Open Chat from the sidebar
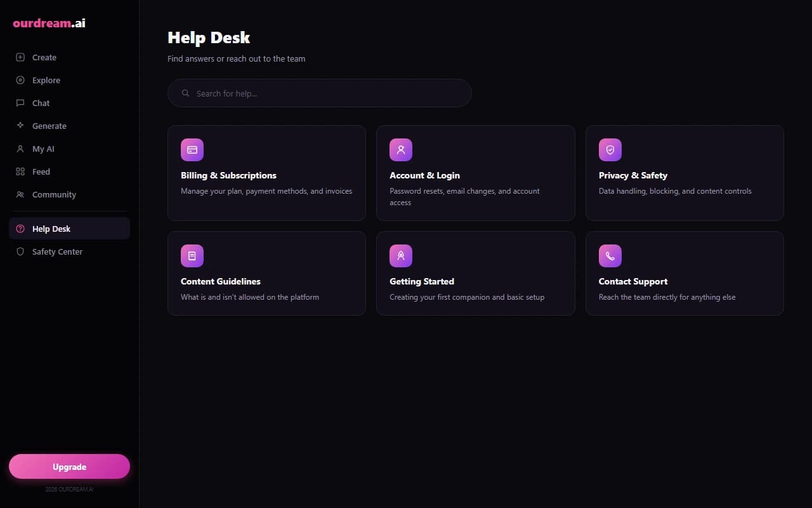Viewport: 812px width, 508px height. [69, 103]
